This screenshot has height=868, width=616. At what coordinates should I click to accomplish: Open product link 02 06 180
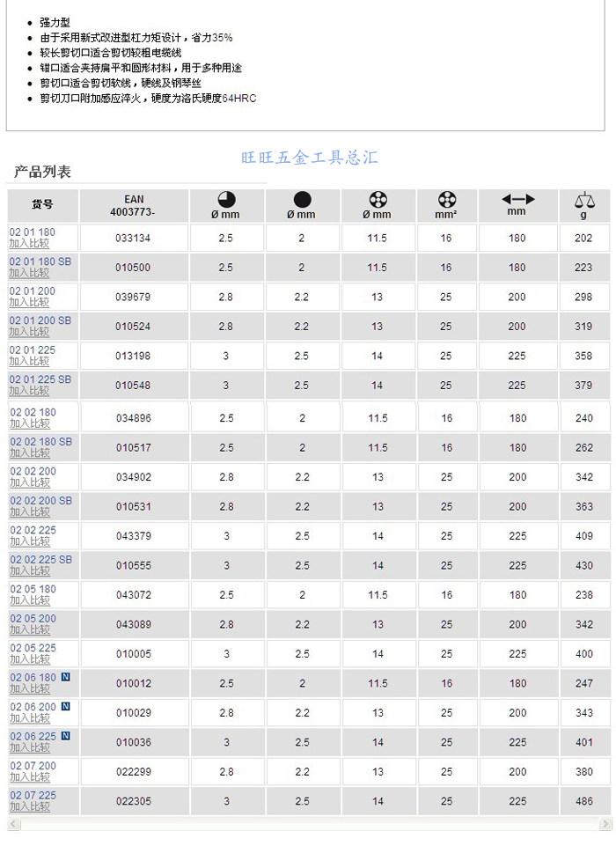coord(33,677)
